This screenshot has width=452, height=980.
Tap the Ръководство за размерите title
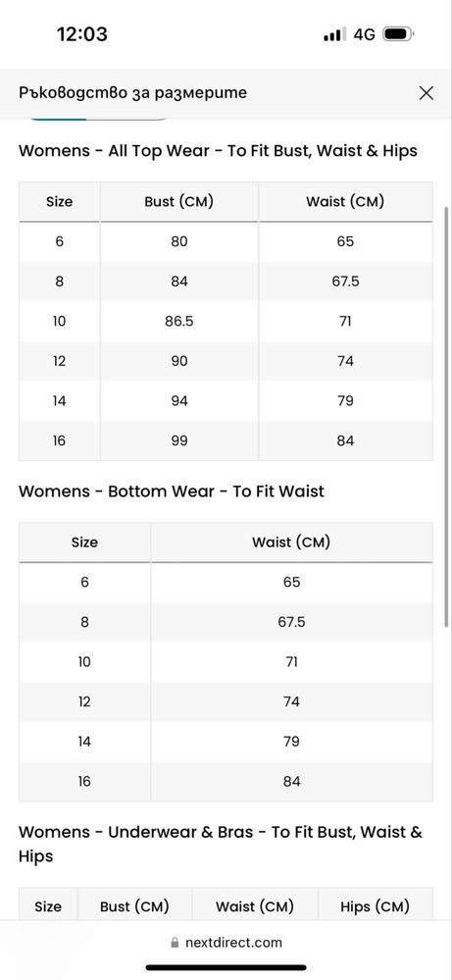[132, 93]
